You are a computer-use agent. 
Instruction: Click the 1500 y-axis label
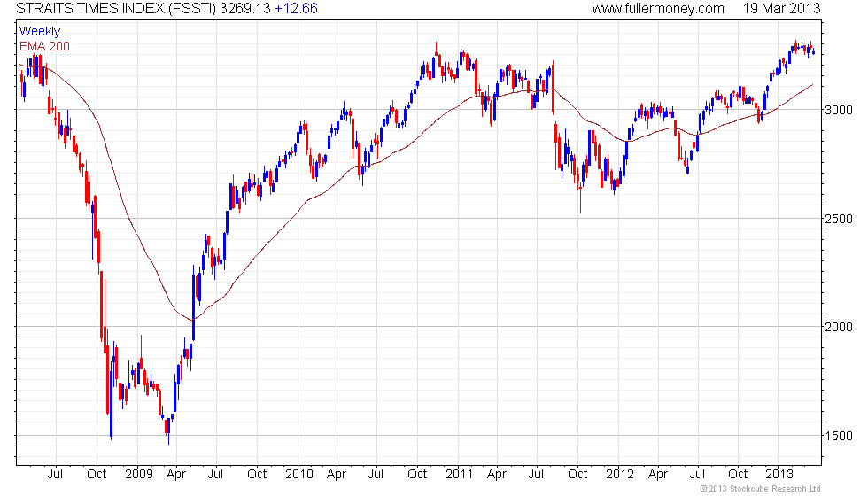coord(839,436)
